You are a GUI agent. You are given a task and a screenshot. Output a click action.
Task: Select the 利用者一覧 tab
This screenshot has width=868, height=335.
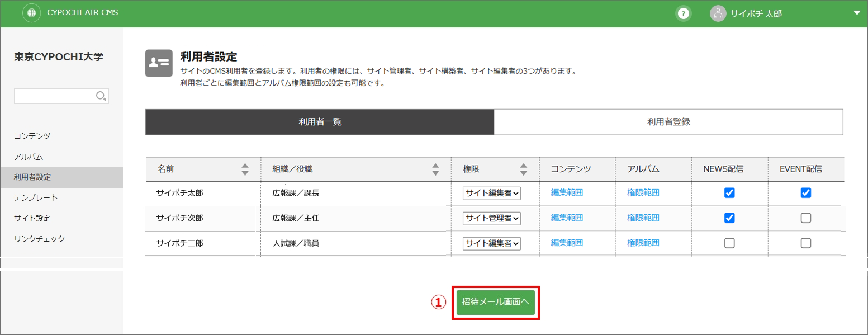[x=320, y=121]
